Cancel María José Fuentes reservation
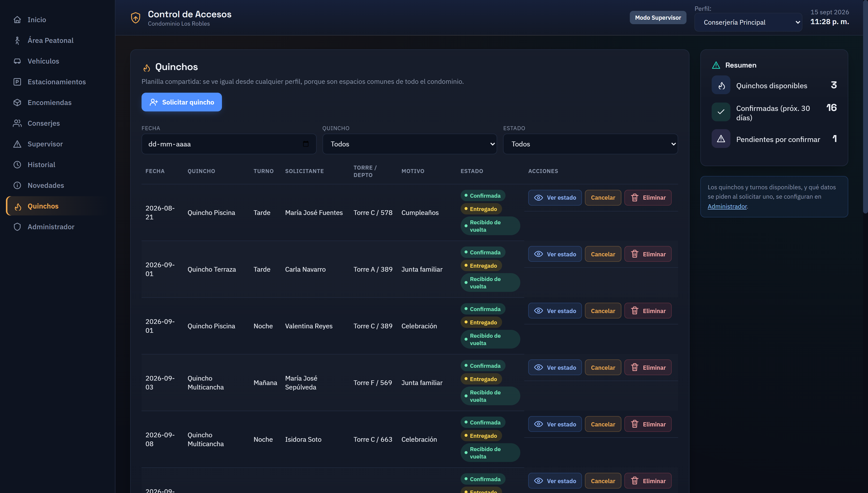Viewport: 868px width, 493px height. [x=603, y=197]
